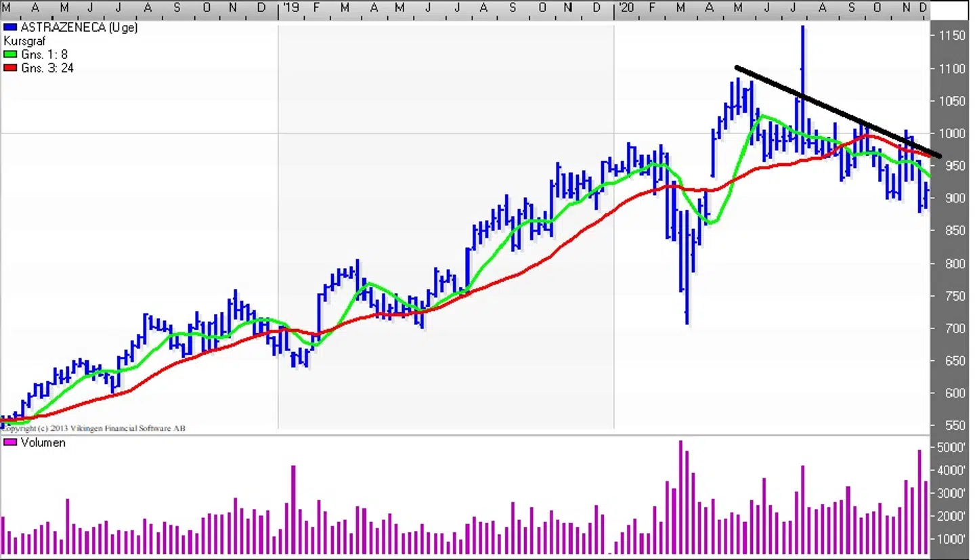
Task: Click the '19 year marker on the time axis
Action: click(x=290, y=7)
